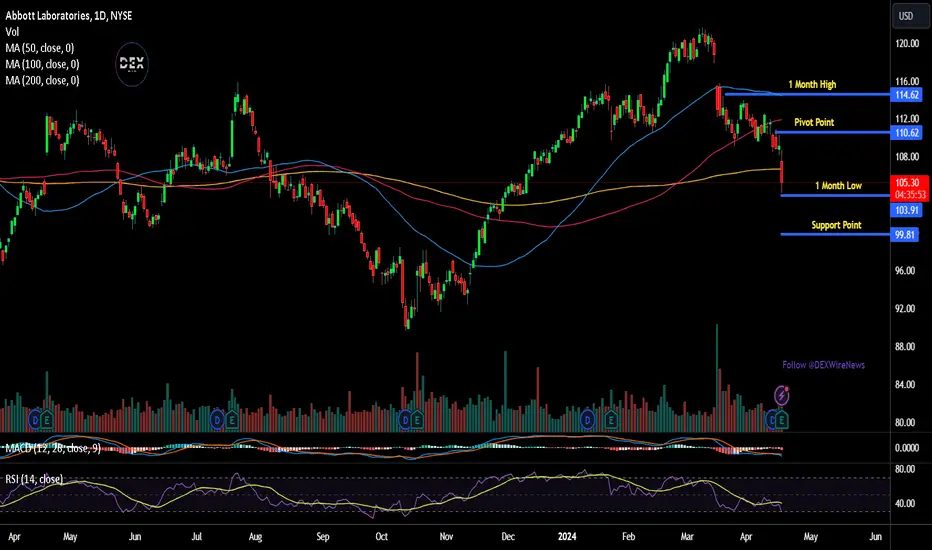Open dividend marker D near late July
The image size is (932, 550).
[217, 420]
